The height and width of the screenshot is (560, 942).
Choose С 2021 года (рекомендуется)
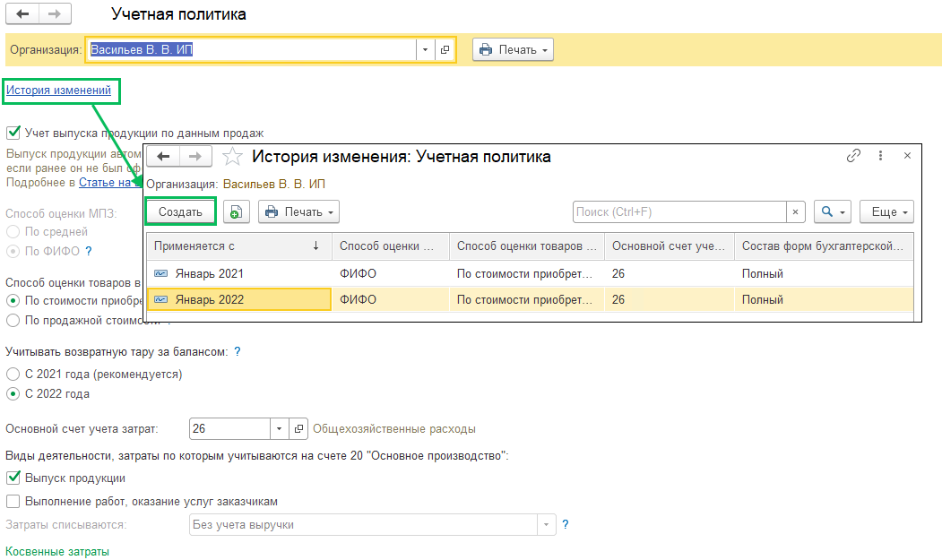click(x=13, y=375)
